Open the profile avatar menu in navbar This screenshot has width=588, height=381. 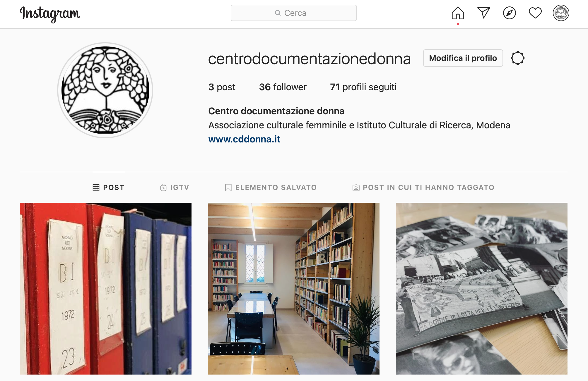click(x=561, y=13)
